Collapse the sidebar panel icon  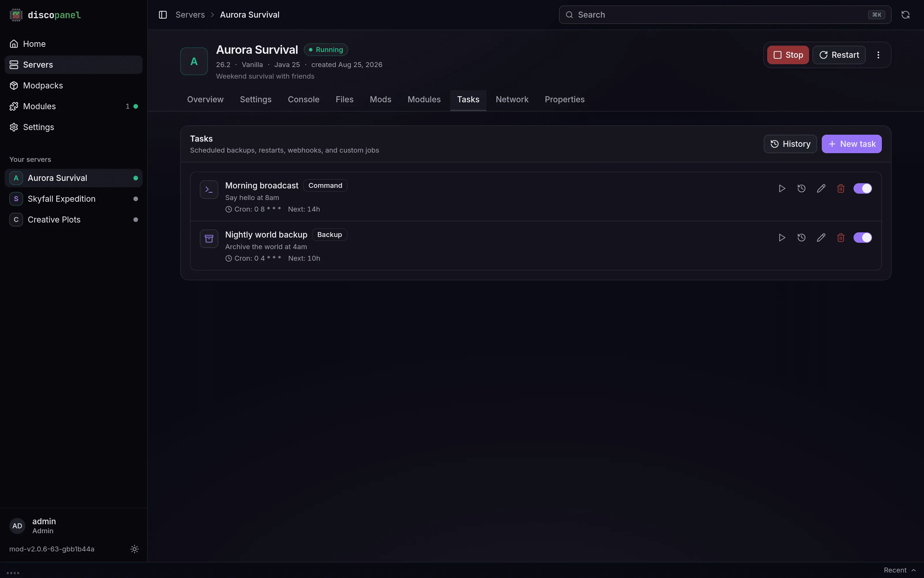pyautogui.click(x=163, y=15)
